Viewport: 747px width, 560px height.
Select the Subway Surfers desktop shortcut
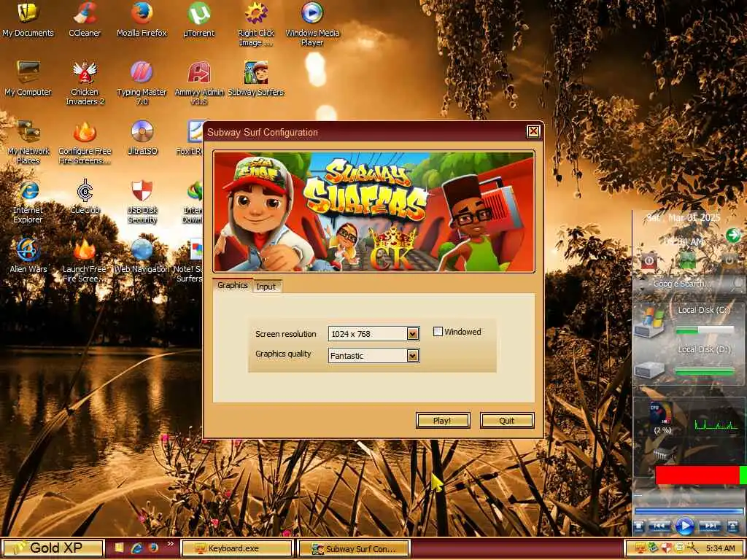pos(256,79)
